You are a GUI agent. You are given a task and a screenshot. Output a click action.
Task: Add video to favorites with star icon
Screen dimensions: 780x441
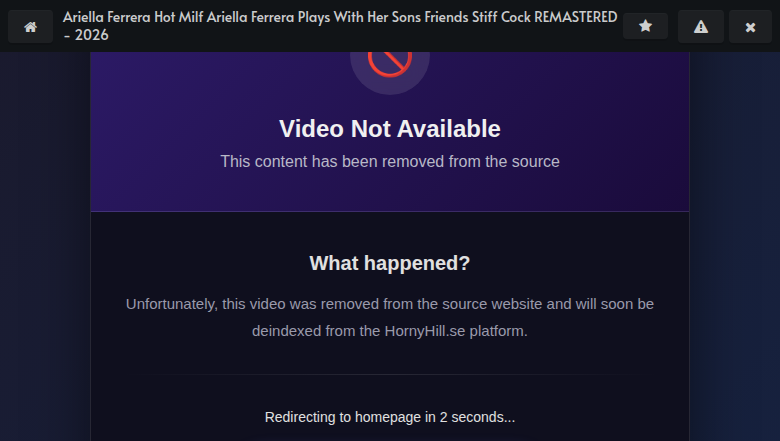coord(645,25)
